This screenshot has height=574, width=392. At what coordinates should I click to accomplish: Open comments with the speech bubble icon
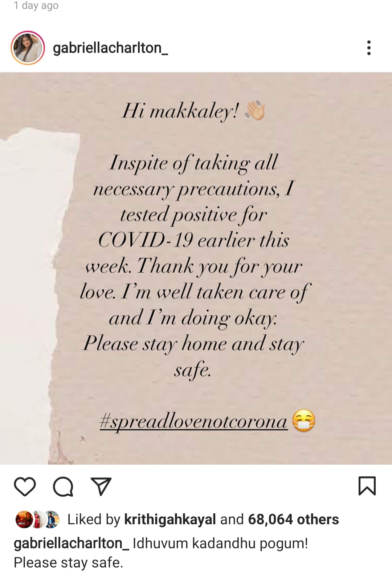click(63, 487)
